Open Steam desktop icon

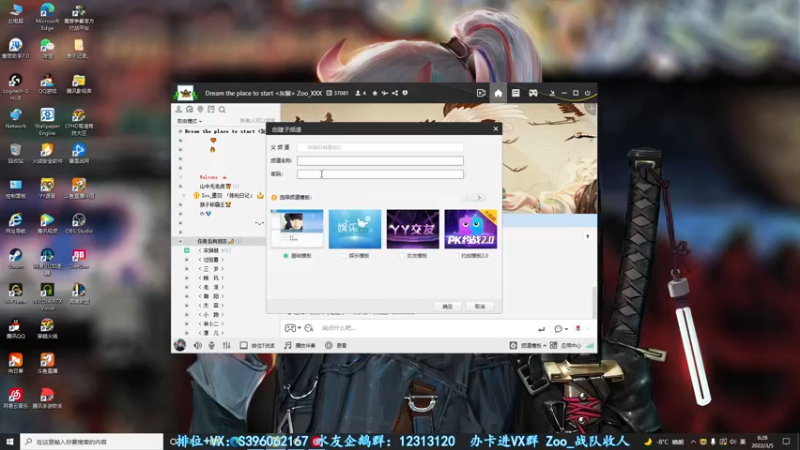[16, 258]
